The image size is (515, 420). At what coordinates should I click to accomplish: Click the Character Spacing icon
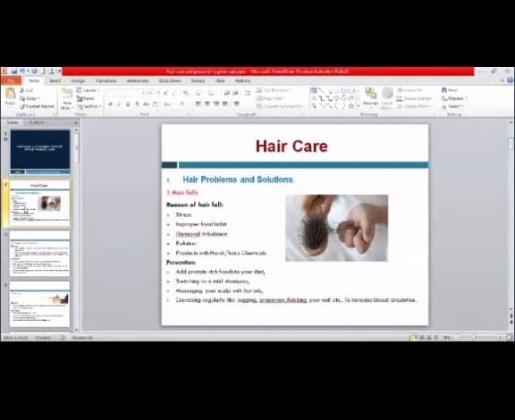click(x=155, y=104)
